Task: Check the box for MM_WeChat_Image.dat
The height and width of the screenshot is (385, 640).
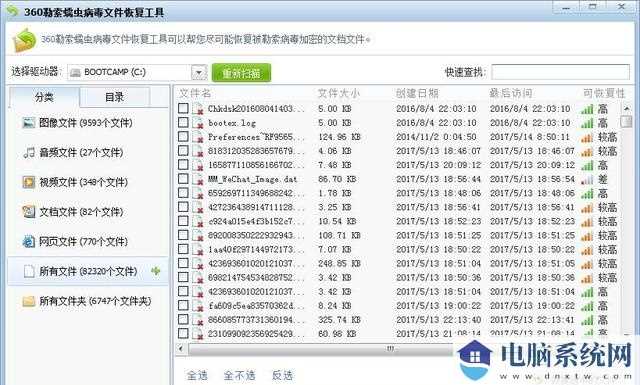Action: pyautogui.click(x=183, y=179)
